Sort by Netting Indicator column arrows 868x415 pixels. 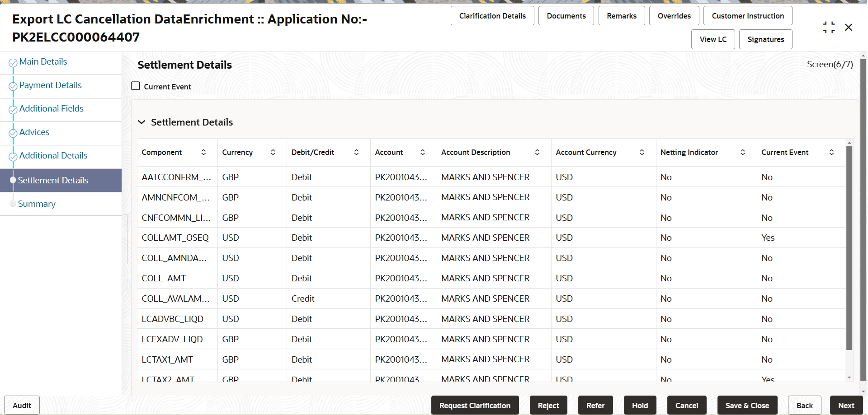point(743,152)
